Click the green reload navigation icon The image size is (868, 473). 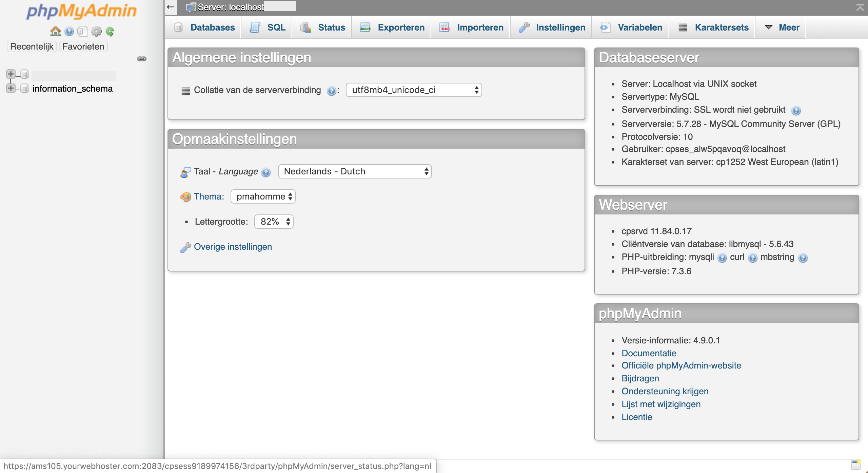[110, 31]
